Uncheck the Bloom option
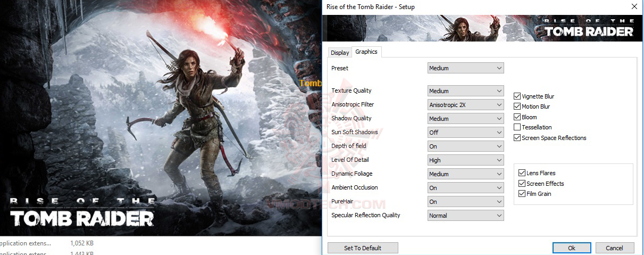This screenshot has height=255, width=644. click(517, 117)
